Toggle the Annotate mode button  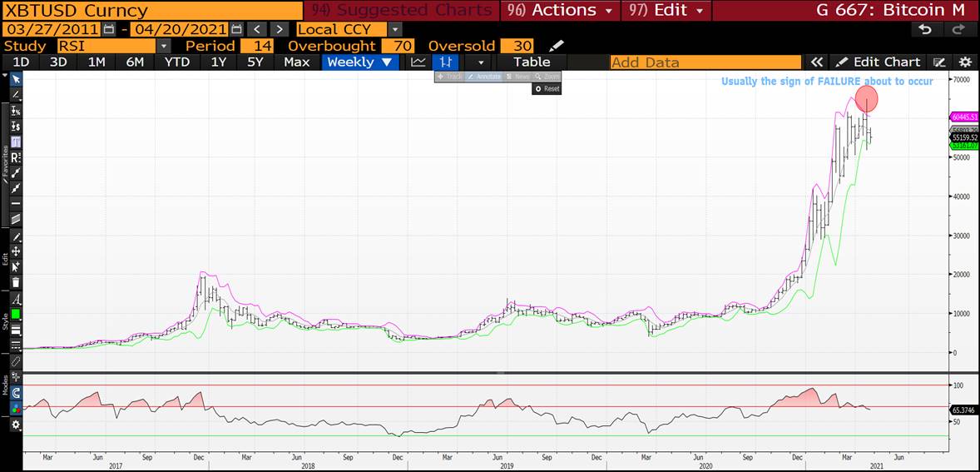coord(483,77)
